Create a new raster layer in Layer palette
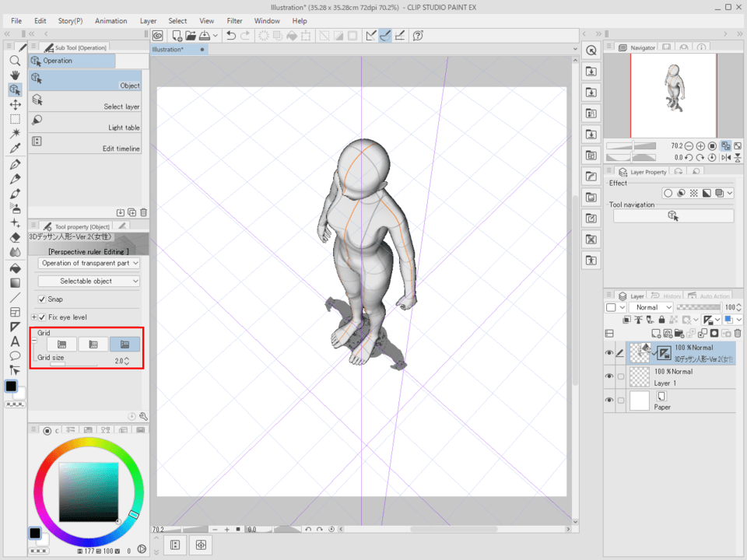 point(656,333)
